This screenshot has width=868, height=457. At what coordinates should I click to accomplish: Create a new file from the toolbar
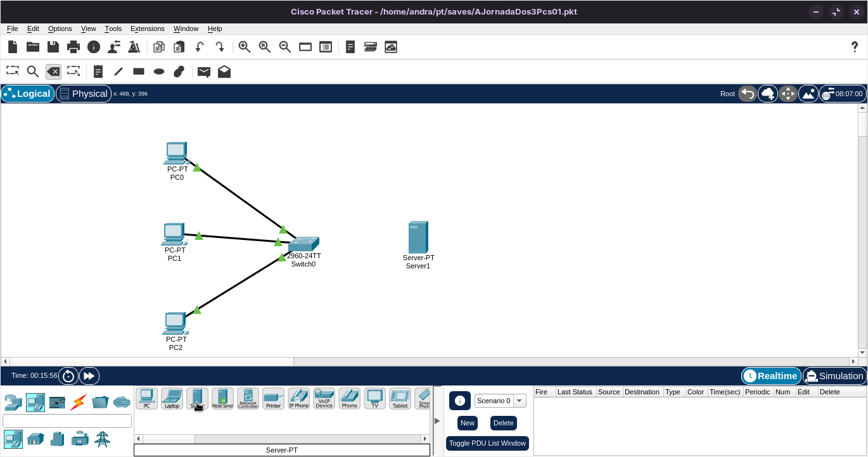click(13, 47)
